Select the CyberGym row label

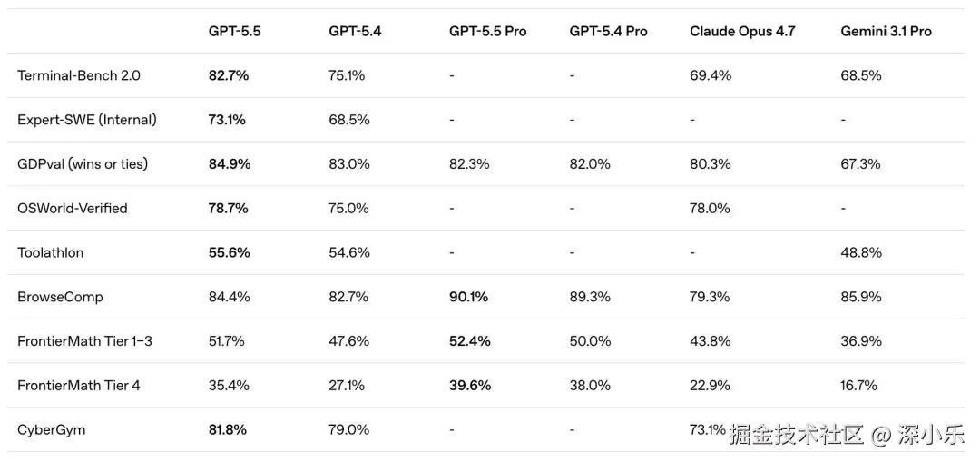pyautogui.click(x=51, y=429)
